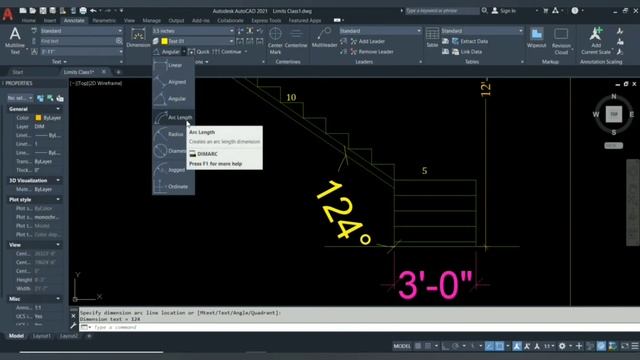This screenshot has height=360, width=640.
Task: Open the workspace switching gear icon
Action: [562, 346]
